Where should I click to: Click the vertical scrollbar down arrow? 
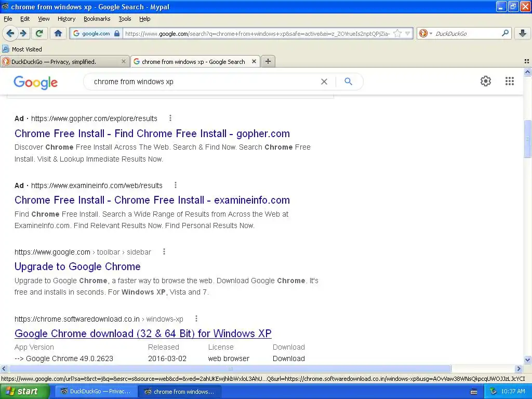(x=527, y=360)
